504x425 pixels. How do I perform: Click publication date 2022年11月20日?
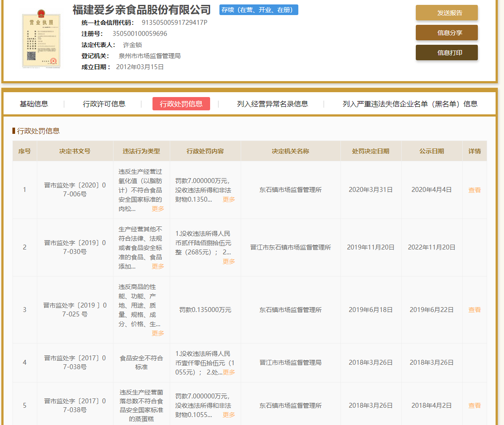tap(432, 247)
